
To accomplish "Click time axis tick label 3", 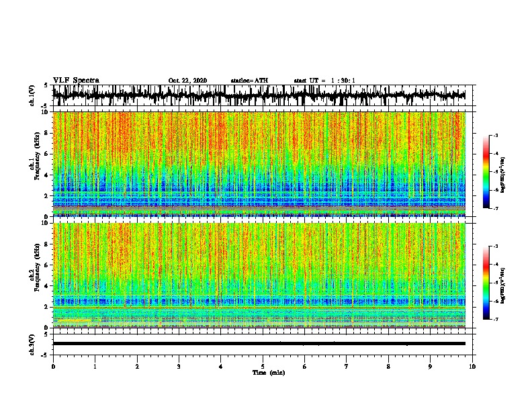I will (x=179, y=367).
